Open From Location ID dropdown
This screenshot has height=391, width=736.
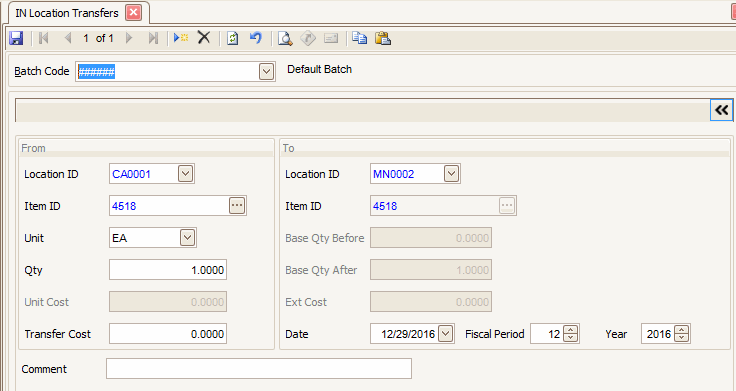(185, 174)
